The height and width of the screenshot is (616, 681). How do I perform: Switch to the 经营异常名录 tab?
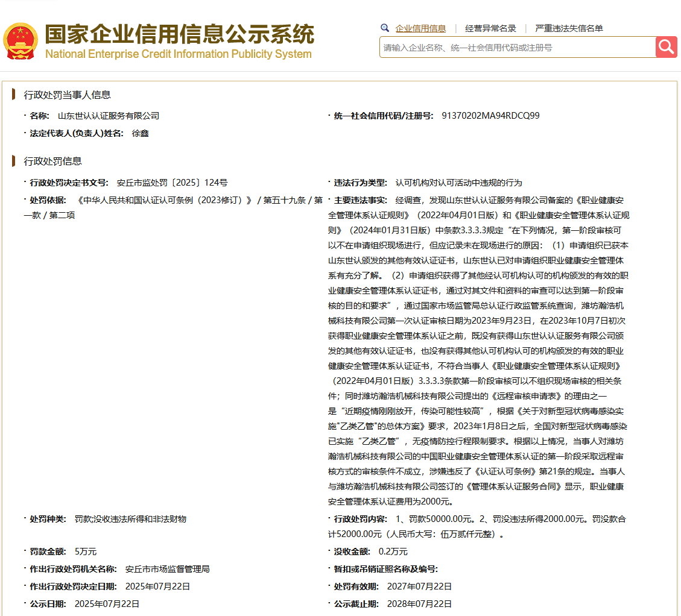click(490, 29)
